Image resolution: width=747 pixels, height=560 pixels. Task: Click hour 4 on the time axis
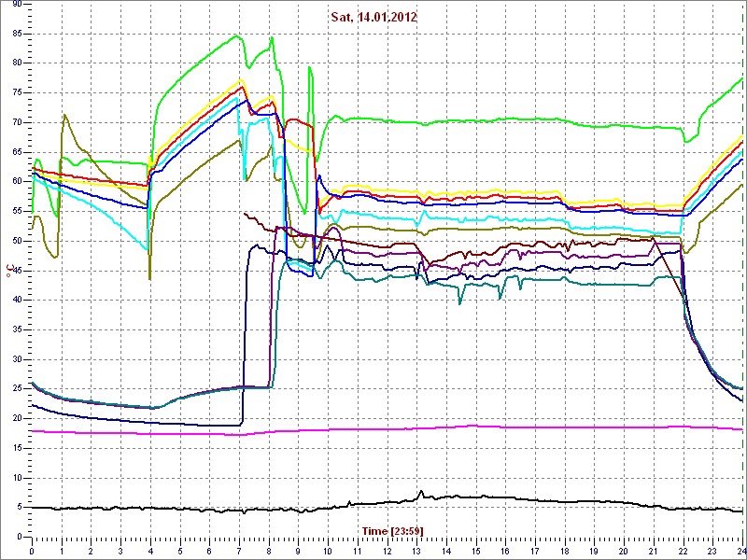coord(150,551)
